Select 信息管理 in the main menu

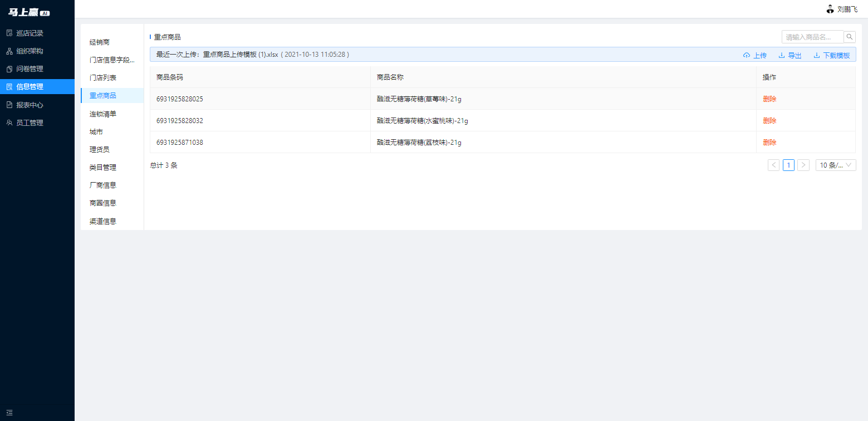pos(37,87)
